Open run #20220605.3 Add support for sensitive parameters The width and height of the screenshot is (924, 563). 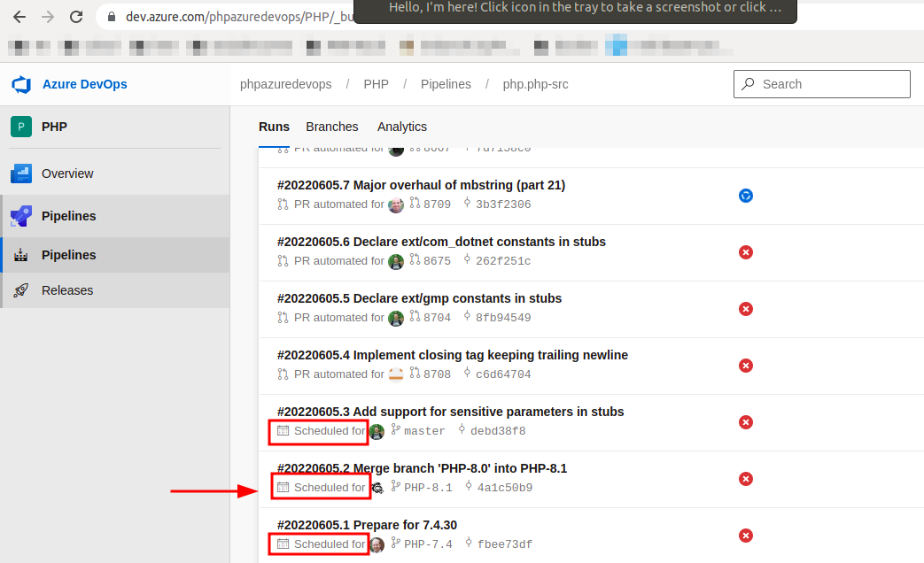point(450,412)
